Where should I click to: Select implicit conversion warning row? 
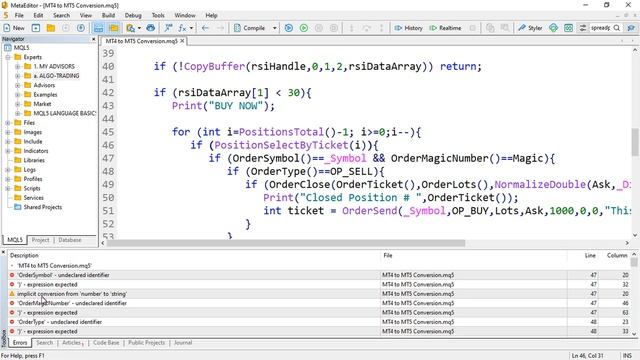[x=319, y=294]
